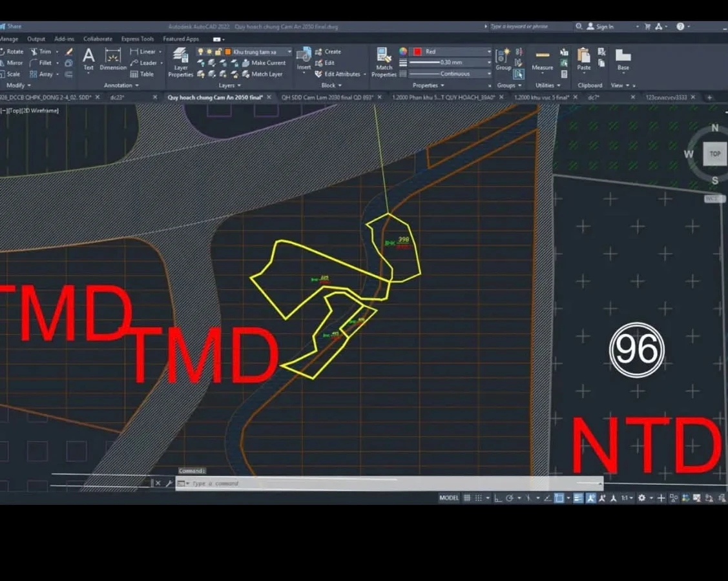Click the Paste clipboard icon
This screenshot has width=728, height=581.
tap(583, 59)
